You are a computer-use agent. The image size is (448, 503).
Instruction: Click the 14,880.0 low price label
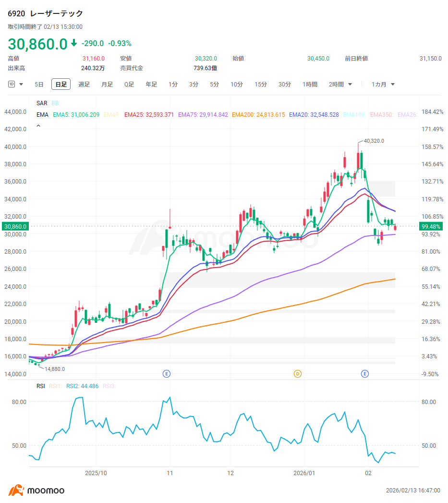(55, 369)
